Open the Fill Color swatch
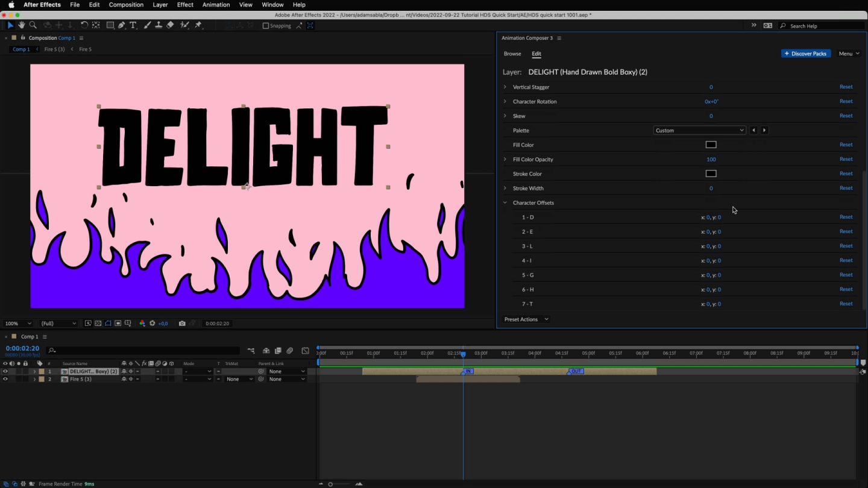The width and height of the screenshot is (868, 488). pos(711,145)
